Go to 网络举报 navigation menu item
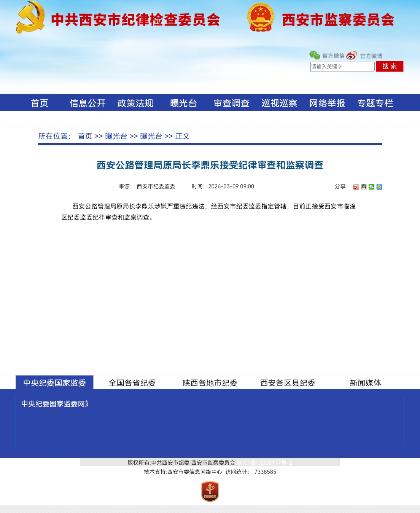Screen dimensions: 420x513 click(x=327, y=103)
